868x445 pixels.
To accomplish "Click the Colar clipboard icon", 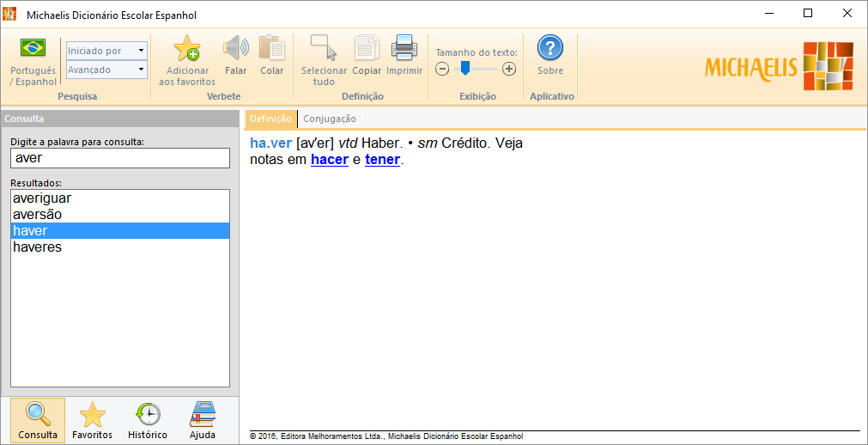I will point(272,48).
